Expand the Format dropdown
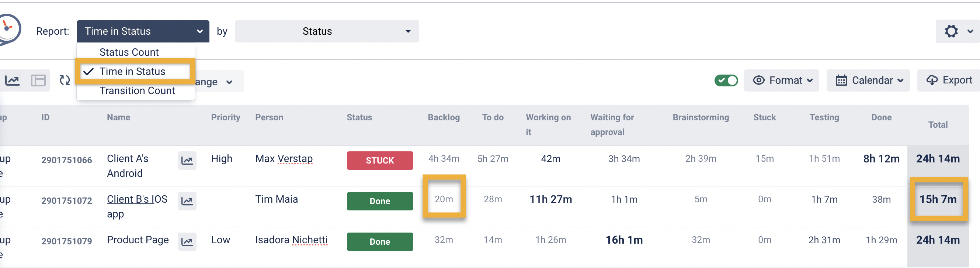This screenshot has width=980, height=268. 781,80
